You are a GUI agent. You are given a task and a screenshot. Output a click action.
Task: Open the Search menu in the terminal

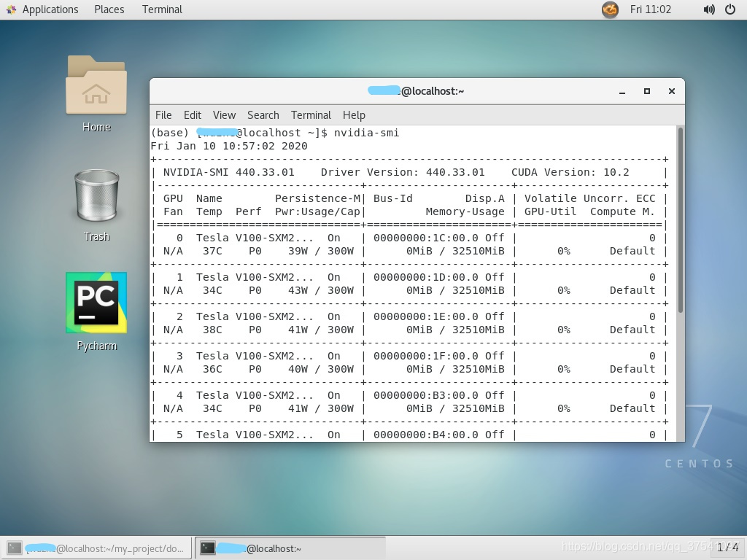click(263, 115)
